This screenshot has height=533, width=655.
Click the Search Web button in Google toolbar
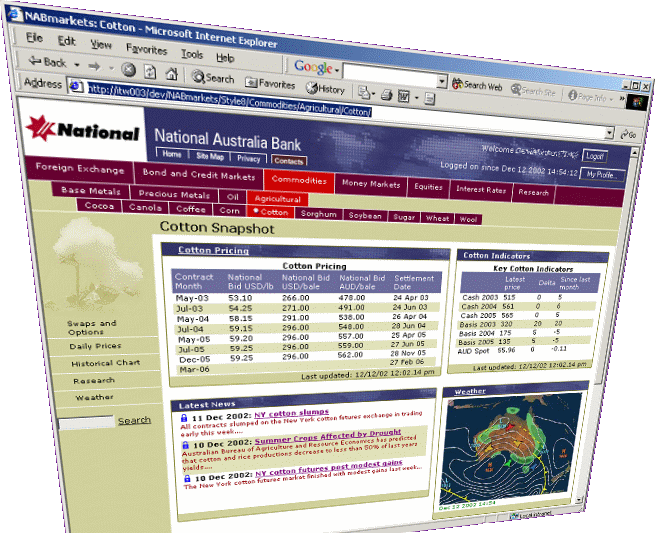tap(477, 85)
